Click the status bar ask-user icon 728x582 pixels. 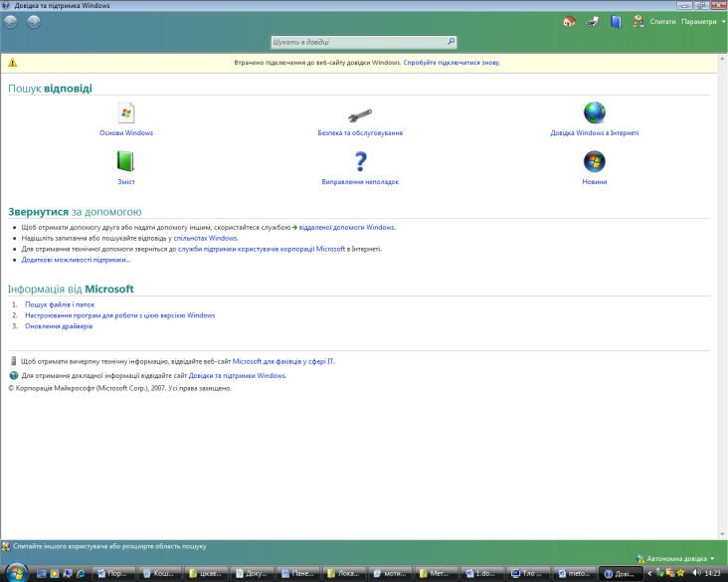(x=6, y=546)
